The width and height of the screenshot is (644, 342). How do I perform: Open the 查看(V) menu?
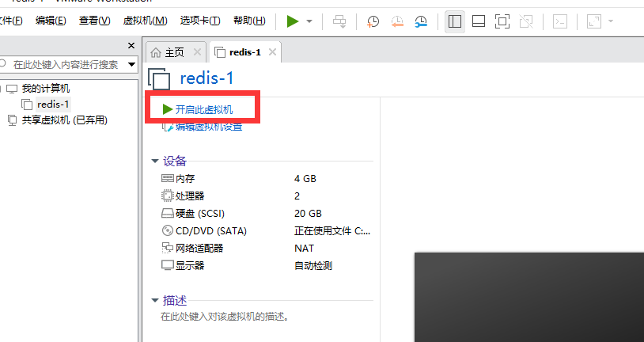(94, 21)
